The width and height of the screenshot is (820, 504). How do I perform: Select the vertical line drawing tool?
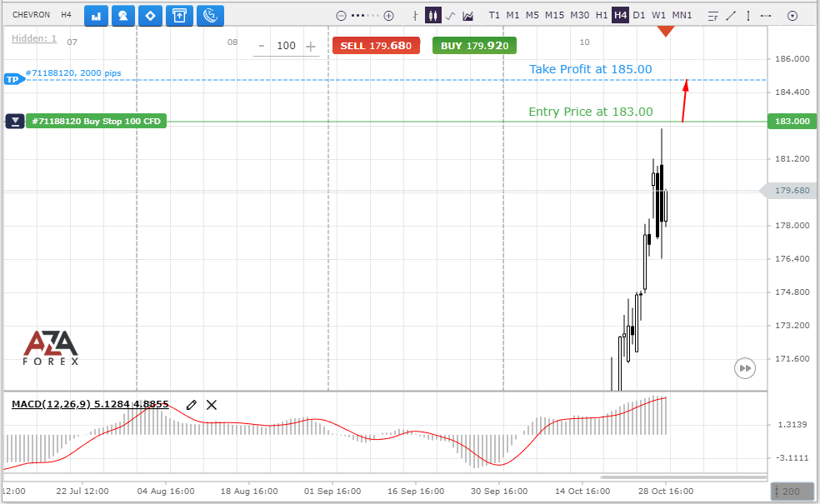(x=748, y=16)
